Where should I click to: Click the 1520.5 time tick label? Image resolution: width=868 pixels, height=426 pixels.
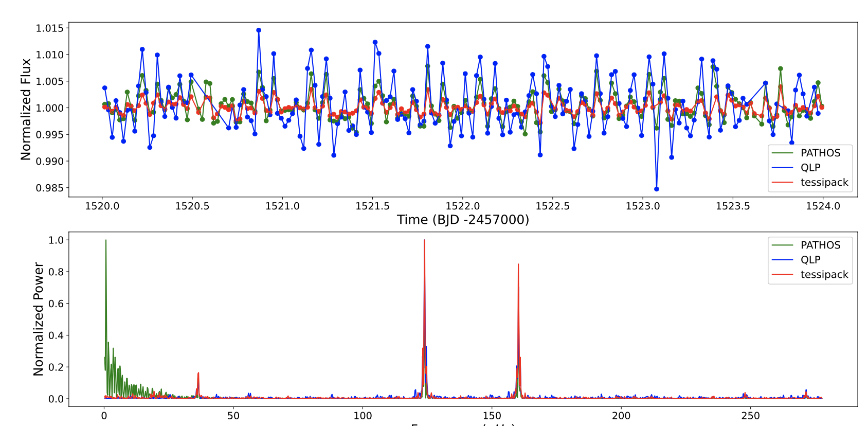[192, 206]
